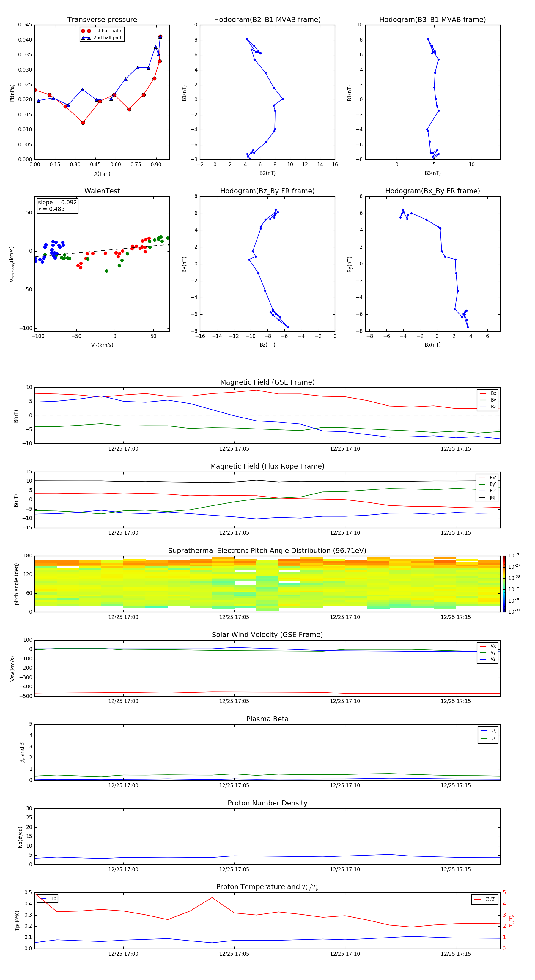Select the '1st half path' legend entry
The width and height of the screenshot is (535, 980).
tap(102, 31)
